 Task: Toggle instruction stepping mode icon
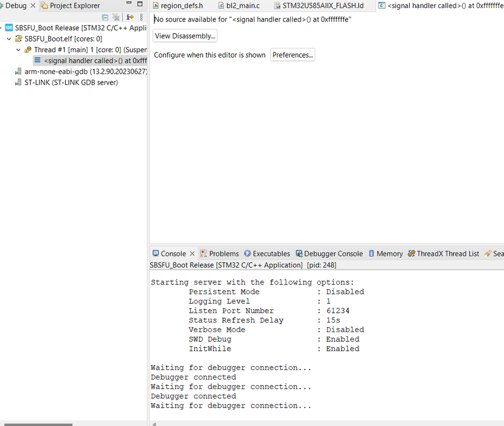coord(130,17)
